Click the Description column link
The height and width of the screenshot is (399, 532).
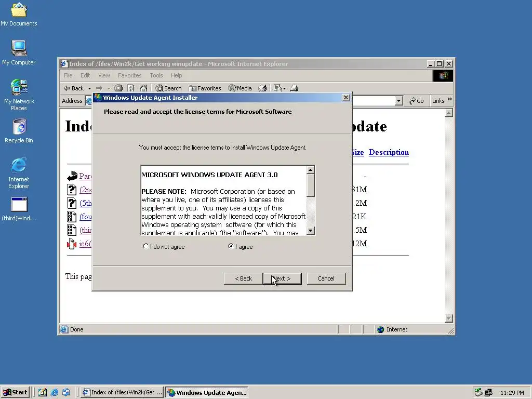(x=389, y=152)
